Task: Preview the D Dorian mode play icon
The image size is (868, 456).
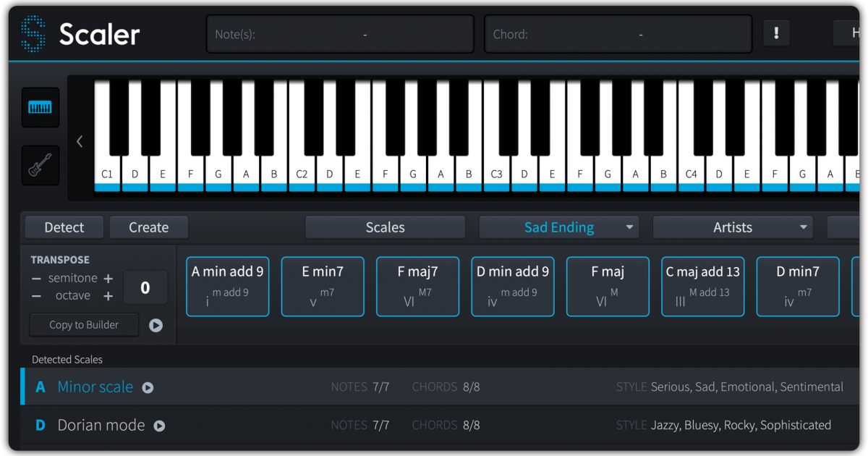Action: 159,426
